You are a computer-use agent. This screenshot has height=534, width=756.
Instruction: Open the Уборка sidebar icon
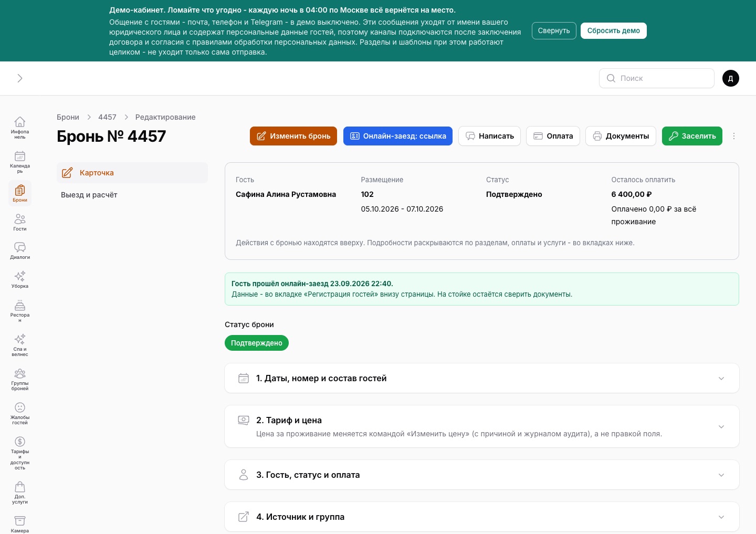coord(20,279)
